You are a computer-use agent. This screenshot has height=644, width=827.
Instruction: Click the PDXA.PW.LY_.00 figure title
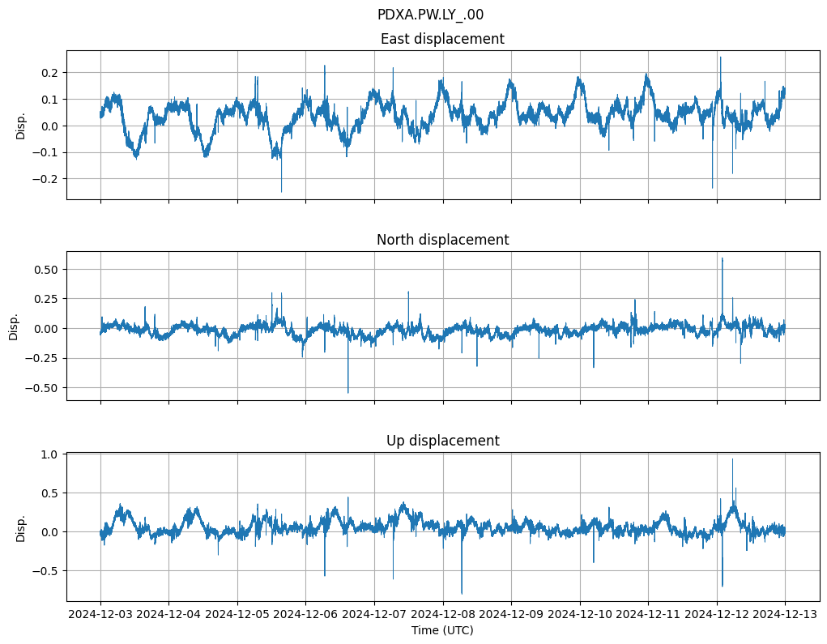[x=430, y=15]
